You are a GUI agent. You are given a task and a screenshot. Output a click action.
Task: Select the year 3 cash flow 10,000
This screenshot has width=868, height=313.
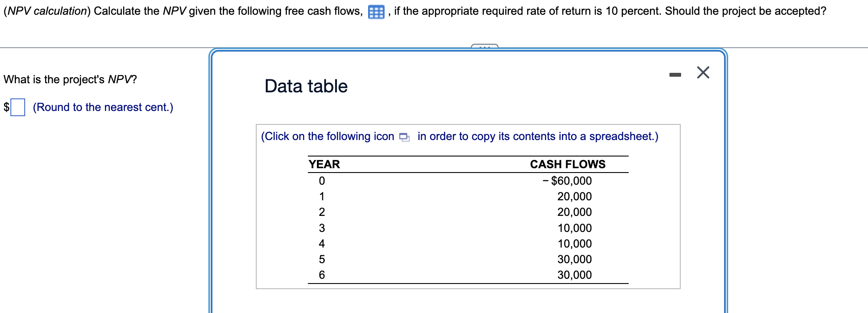point(574,228)
